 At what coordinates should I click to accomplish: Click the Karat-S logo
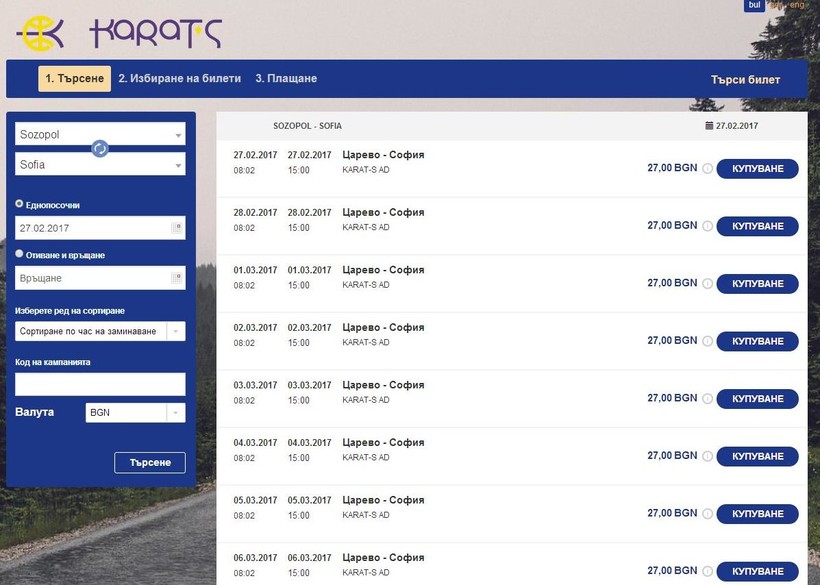118,32
